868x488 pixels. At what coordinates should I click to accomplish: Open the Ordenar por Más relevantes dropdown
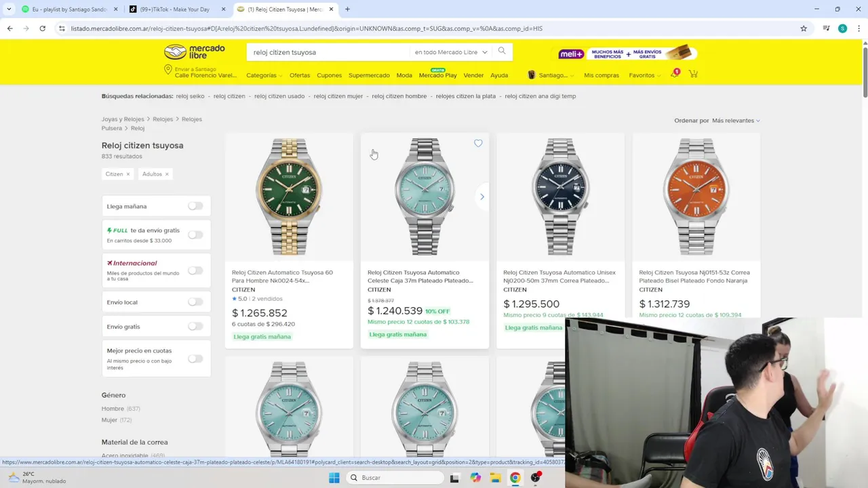coord(736,121)
